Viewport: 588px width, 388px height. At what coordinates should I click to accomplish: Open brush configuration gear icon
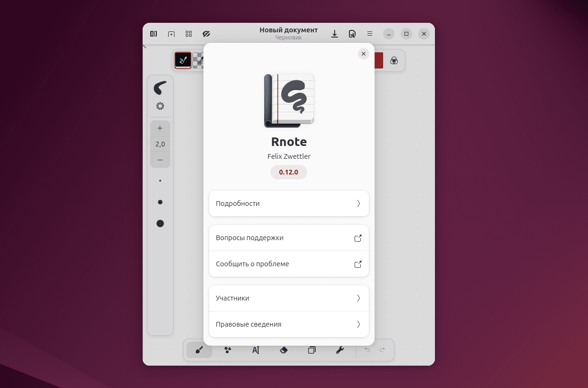point(160,106)
